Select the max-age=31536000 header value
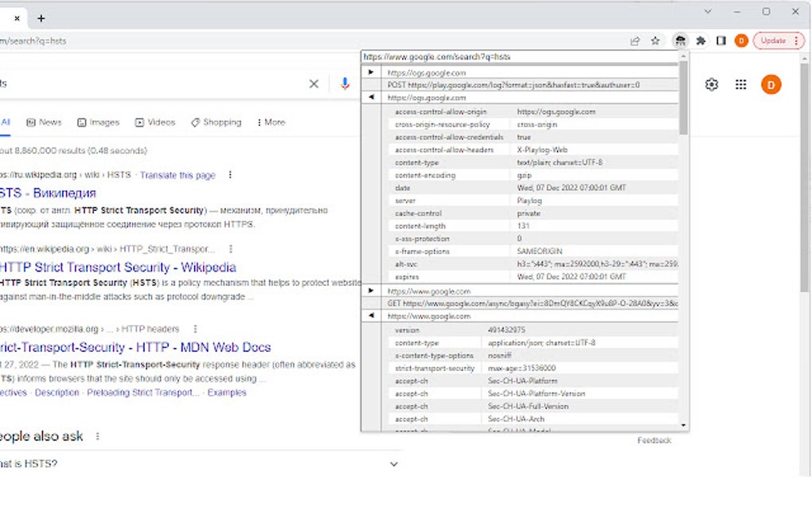Viewport: 812px width, 508px height. tap(521, 368)
